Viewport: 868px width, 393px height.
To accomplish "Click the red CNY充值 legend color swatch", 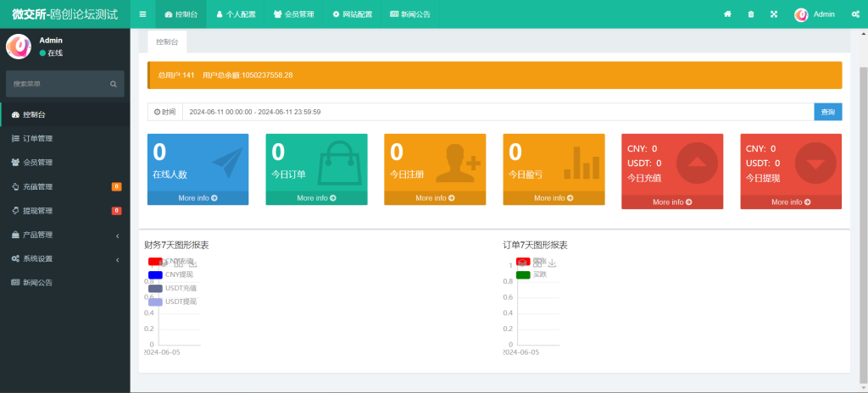I will [x=155, y=261].
